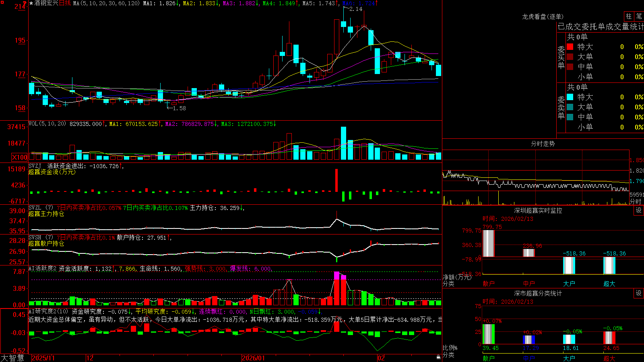644x362 pixels.
Task: Click the 1.58 low price annotation
Action: click(x=179, y=108)
